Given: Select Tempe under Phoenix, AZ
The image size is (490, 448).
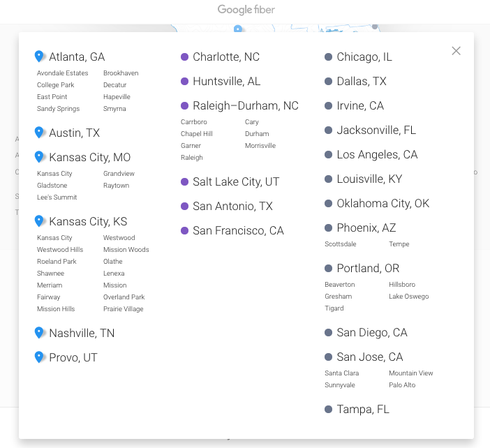Looking at the screenshot, I should click(x=399, y=244).
